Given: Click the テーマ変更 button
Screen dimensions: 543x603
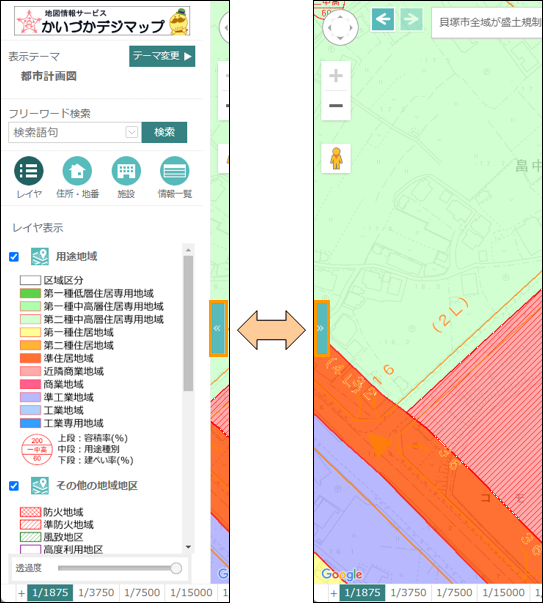Looking at the screenshot, I should (162, 56).
